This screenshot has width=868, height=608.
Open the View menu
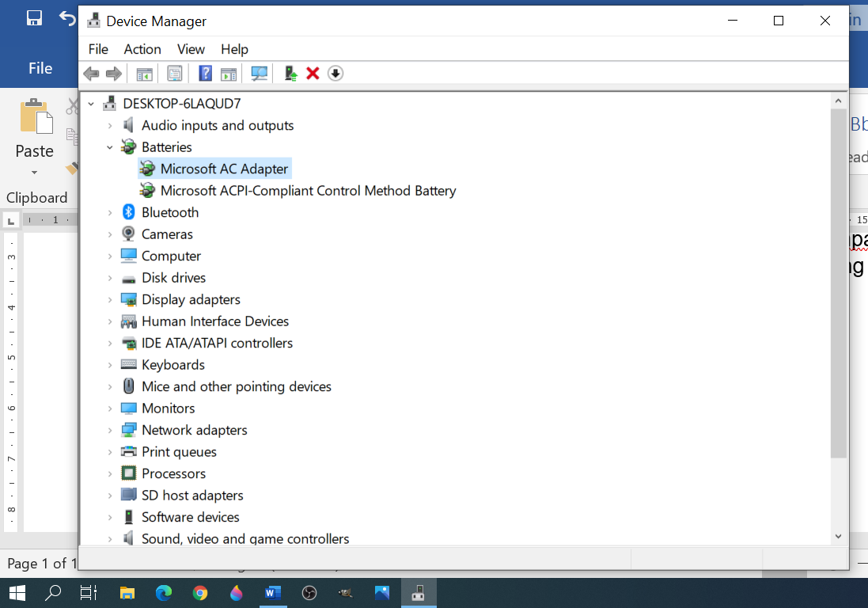[x=191, y=49]
